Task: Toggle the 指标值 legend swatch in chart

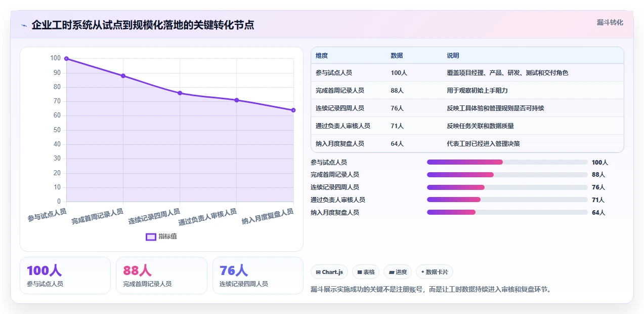Action: 151,237
